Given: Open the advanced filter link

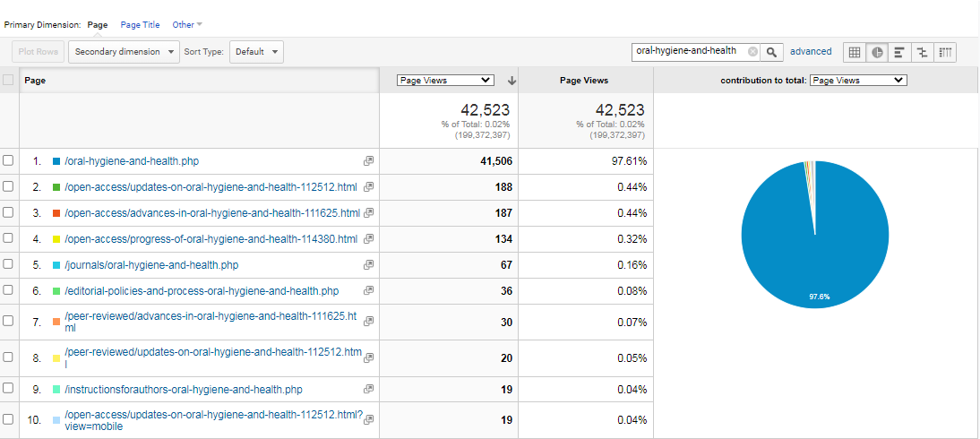Looking at the screenshot, I should [811, 52].
